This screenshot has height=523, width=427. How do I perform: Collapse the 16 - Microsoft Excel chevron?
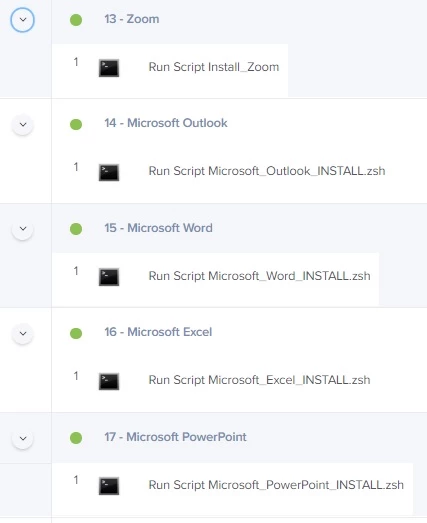pos(23,333)
